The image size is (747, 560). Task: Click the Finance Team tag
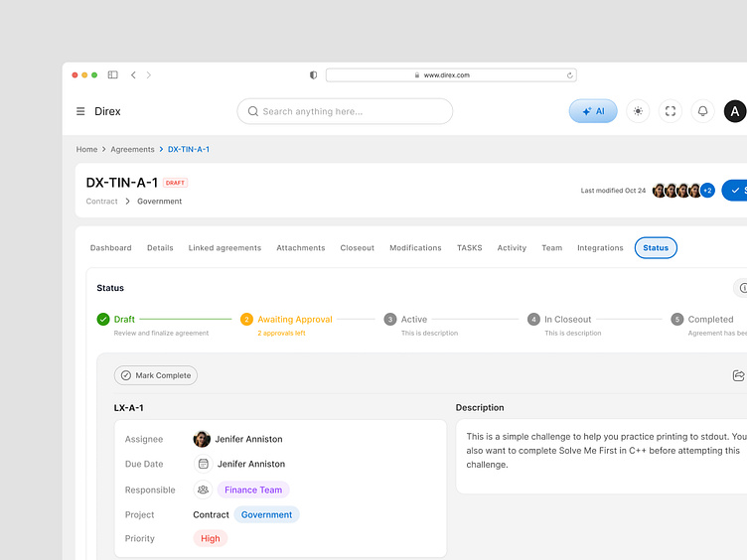[x=253, y=490]
